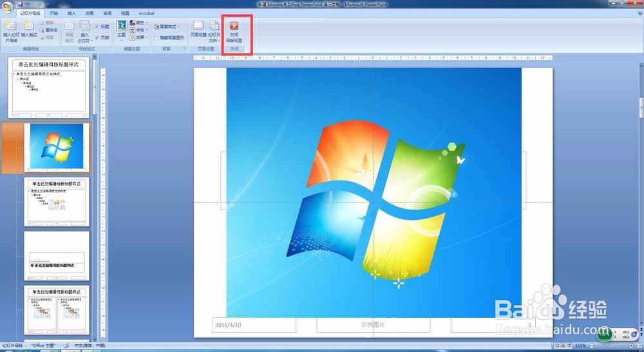Select the third layout thumbnail with chart icons
644x352 pixels.
click(57, 202)
